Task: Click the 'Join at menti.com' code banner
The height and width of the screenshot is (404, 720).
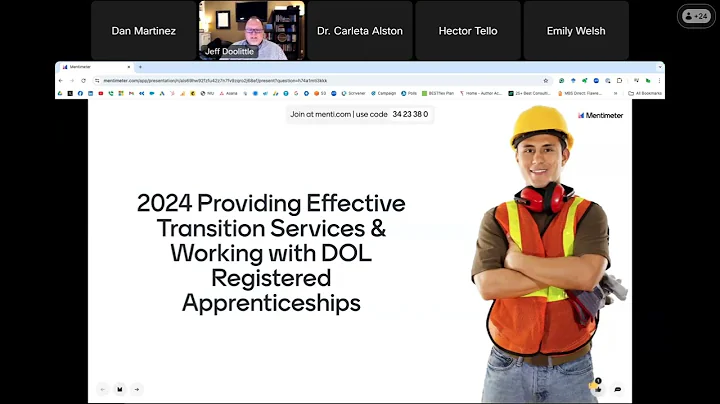Action: pos(360,114)
